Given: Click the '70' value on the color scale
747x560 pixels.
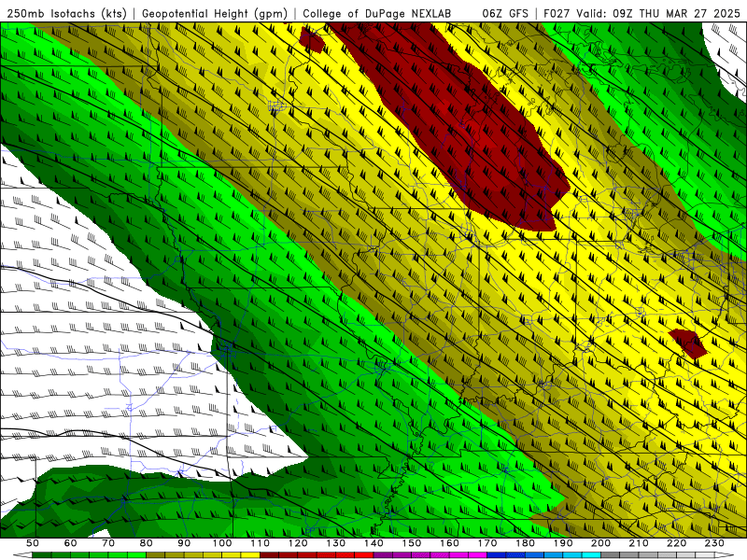Looking at the screenshot, I should coord(108,543).
